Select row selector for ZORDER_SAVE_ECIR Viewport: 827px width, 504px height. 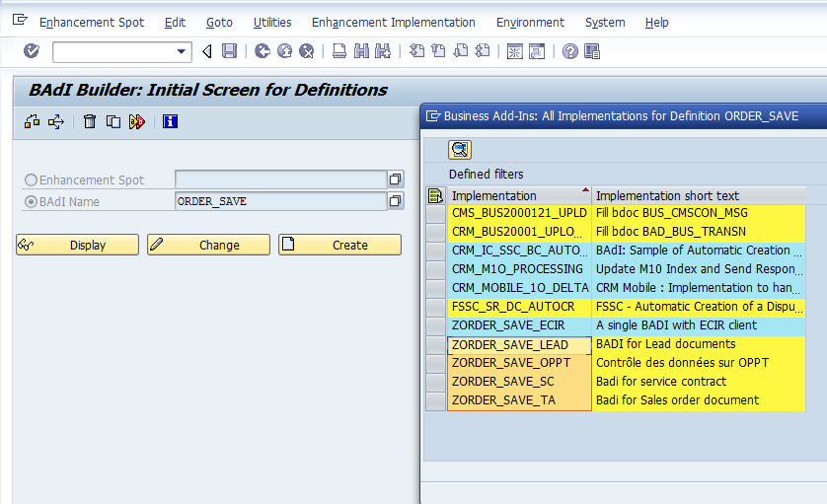pos(435,325)
